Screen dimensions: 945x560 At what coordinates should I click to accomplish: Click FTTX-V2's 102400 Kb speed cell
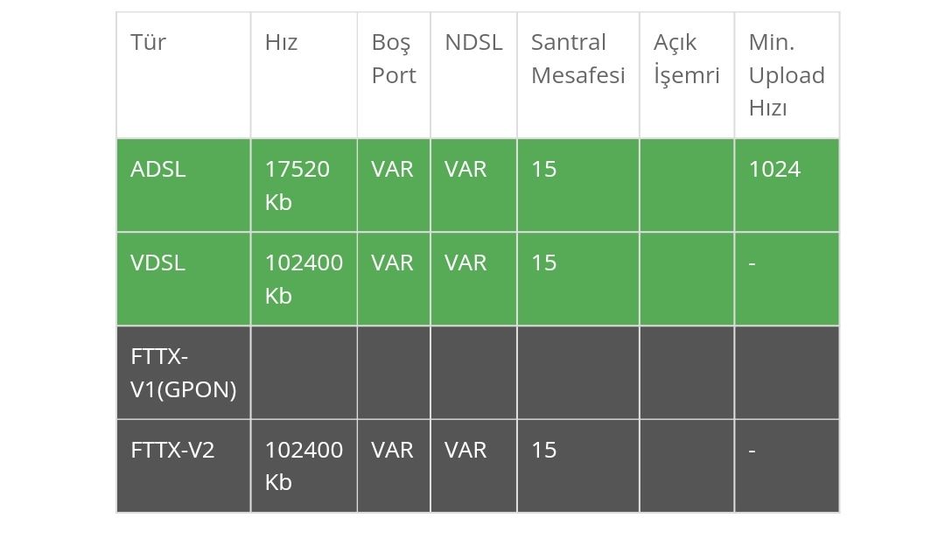click(x=304, y=466)
